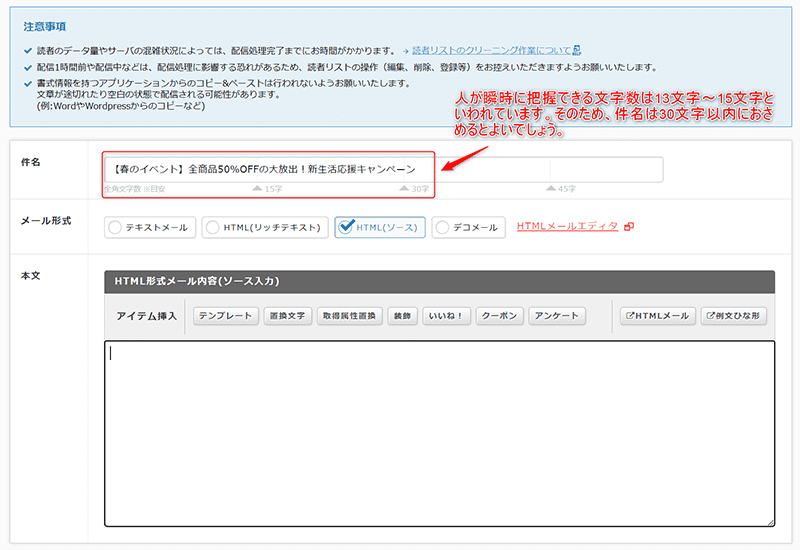Open the 装飾 insert button

click(x=403, y=316)
